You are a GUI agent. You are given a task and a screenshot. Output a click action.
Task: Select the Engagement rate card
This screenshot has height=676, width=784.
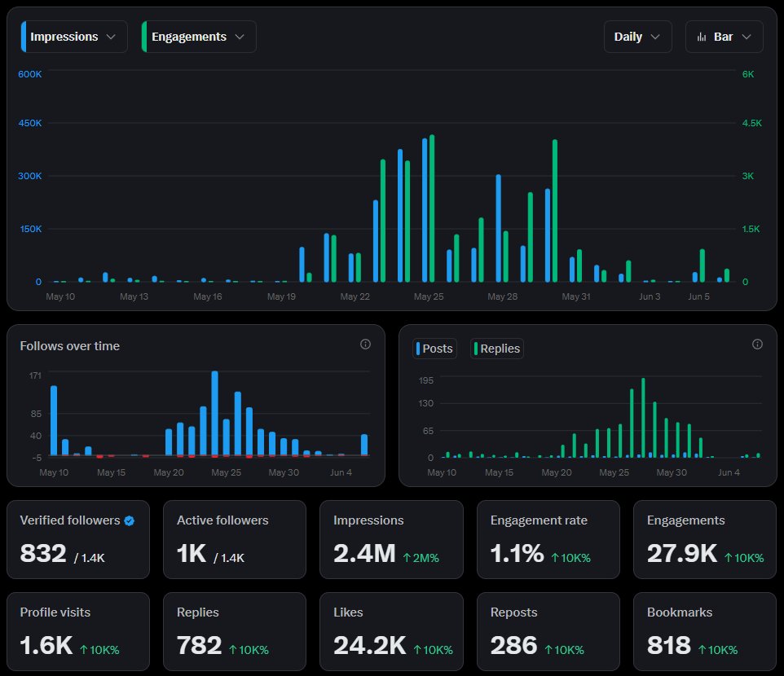point(548,540)
